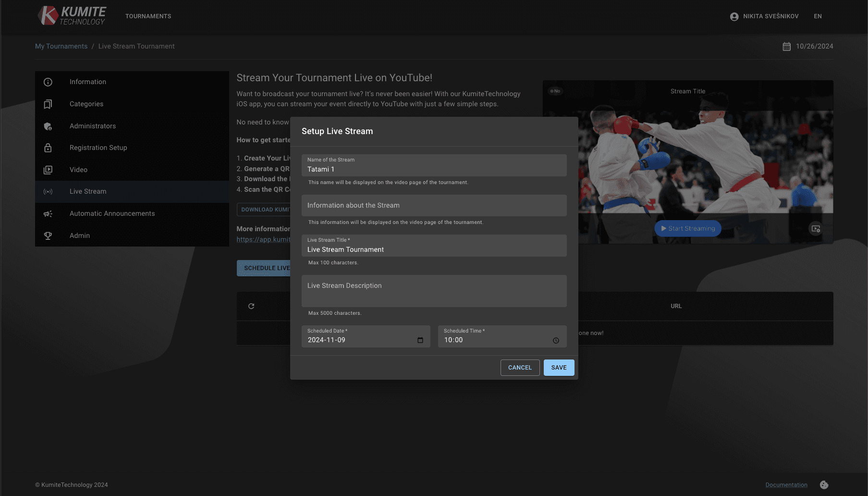Click the Name of the Stream field

(434, 169)
